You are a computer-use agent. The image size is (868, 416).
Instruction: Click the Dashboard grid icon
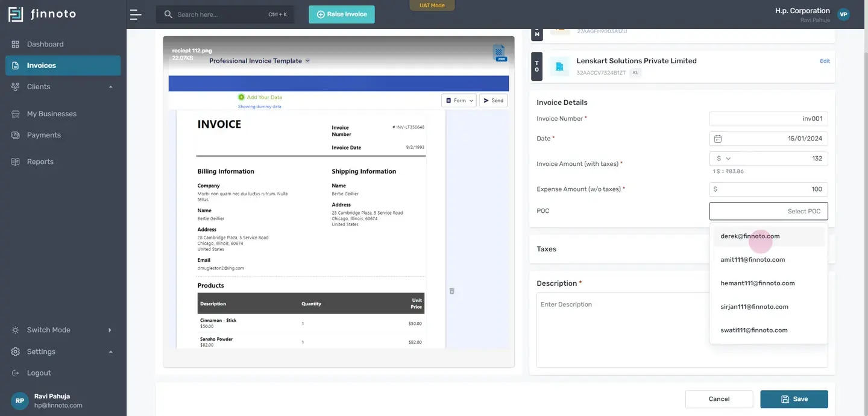click(16, 44)
